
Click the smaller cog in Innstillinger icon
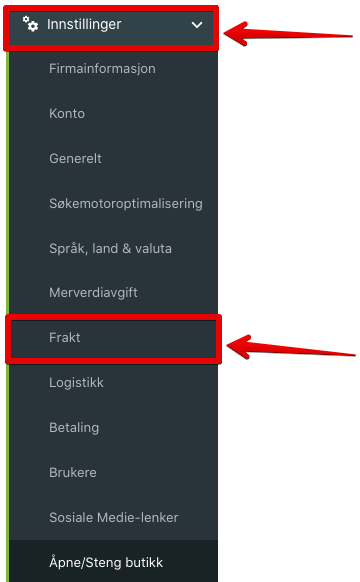coord(26,19)
